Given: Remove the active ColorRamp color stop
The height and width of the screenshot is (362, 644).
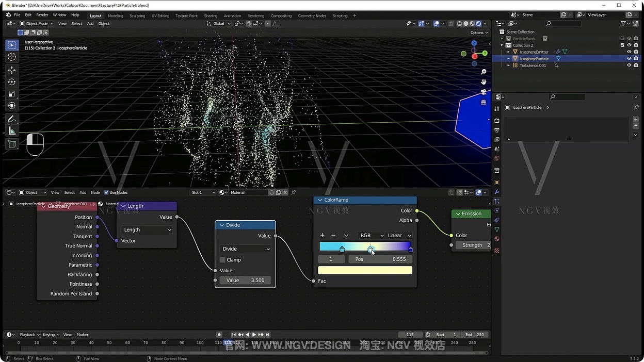Looking at the screenshot, I should pos(333,235).
